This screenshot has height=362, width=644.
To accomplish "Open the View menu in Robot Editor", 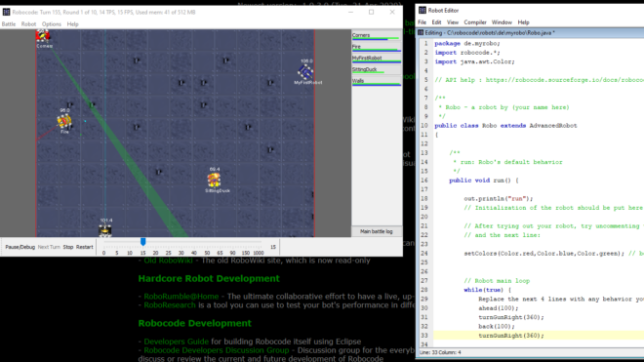I will [x=453, y=22].
